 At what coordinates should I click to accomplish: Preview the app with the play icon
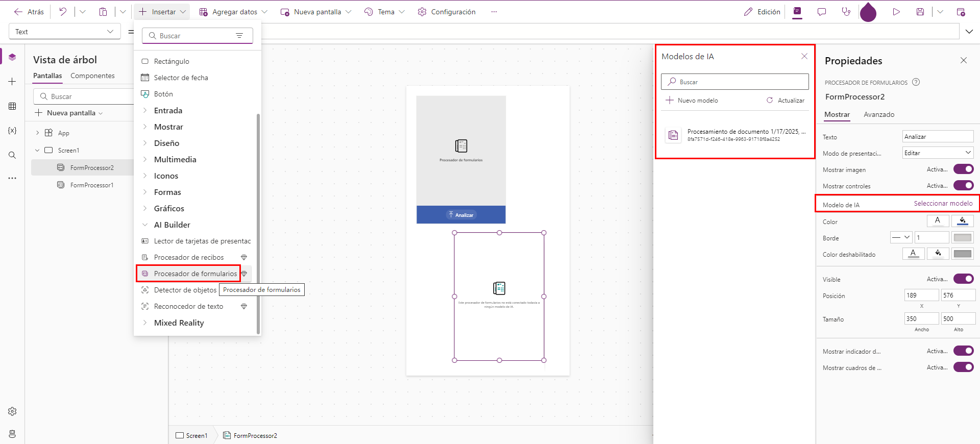896,12
